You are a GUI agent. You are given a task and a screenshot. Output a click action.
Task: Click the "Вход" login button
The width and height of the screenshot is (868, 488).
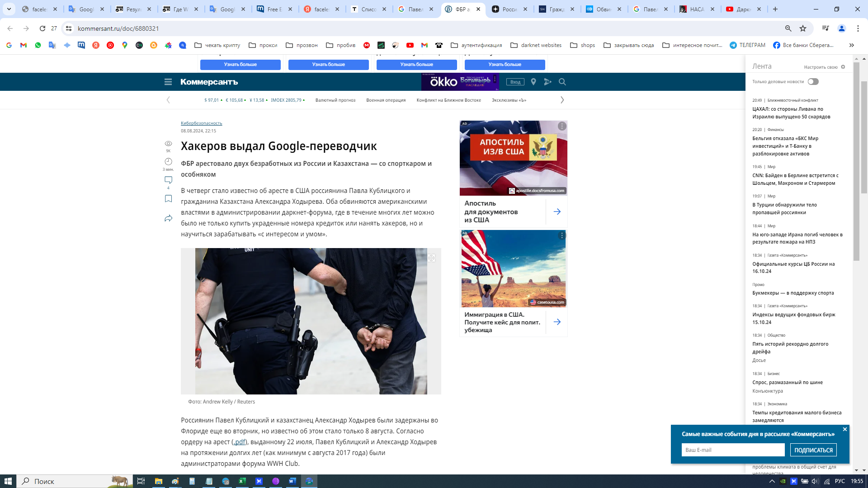pos(515,82)
